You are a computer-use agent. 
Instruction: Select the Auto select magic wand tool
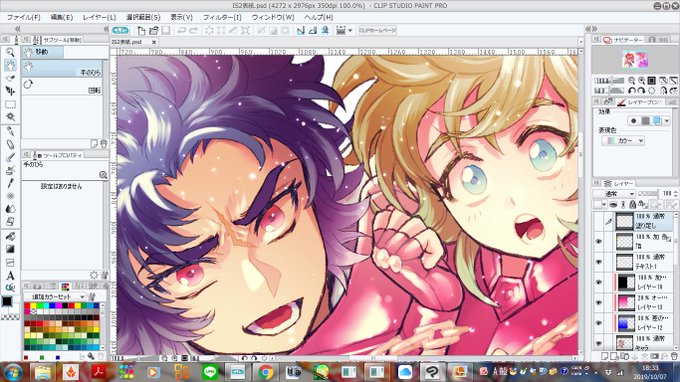click(x=10, y=117)
